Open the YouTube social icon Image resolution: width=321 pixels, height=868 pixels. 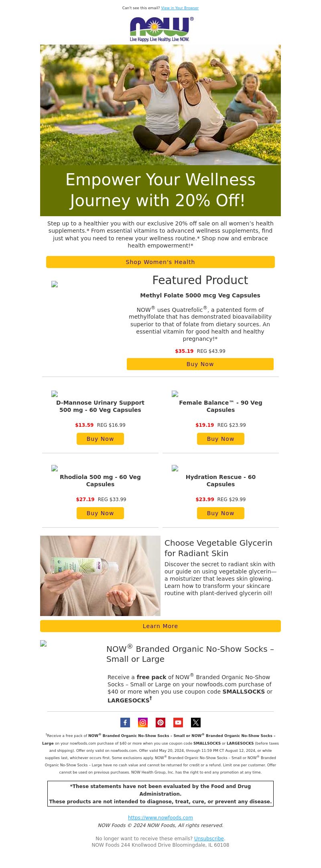pos(178,723)
